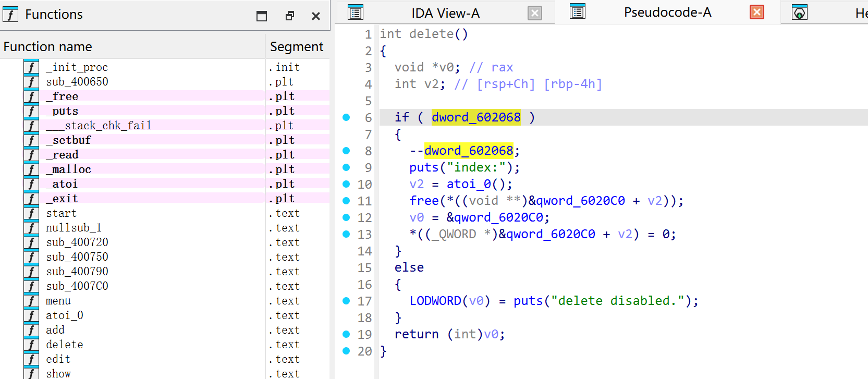The image size is (868, 379).
Task: Click the function icon beside menu
Action: (31, 301)
